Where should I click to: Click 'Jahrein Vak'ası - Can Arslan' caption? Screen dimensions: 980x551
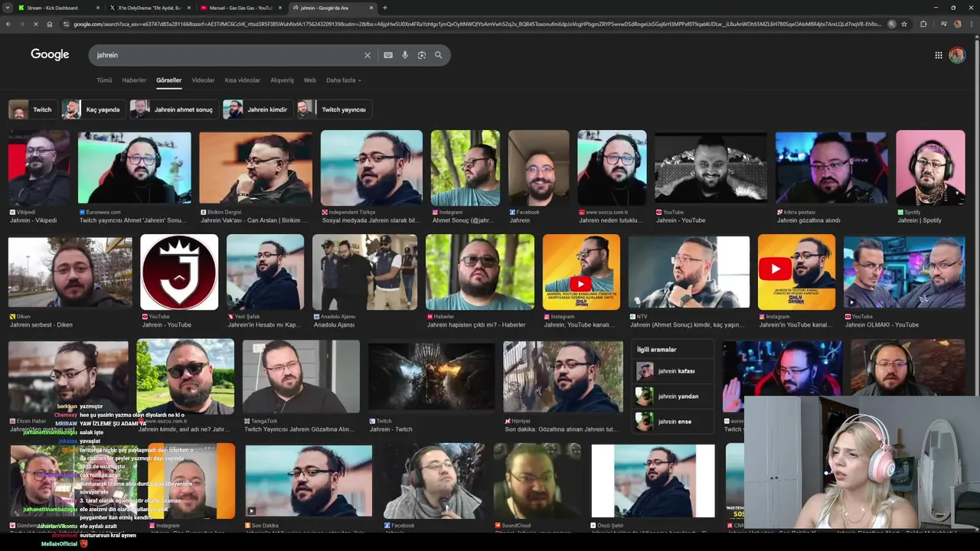(253, 220)
